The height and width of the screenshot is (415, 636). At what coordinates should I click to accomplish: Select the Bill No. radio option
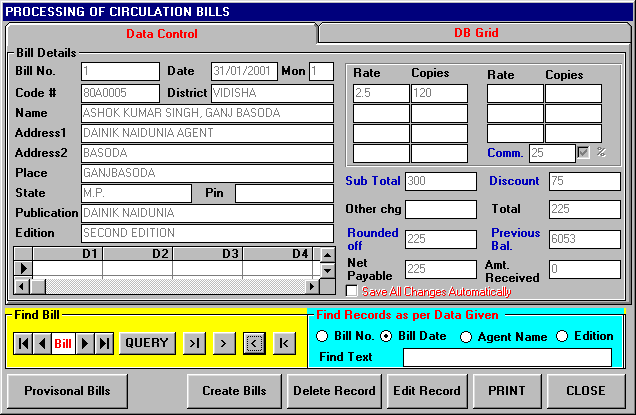point(322,336)
